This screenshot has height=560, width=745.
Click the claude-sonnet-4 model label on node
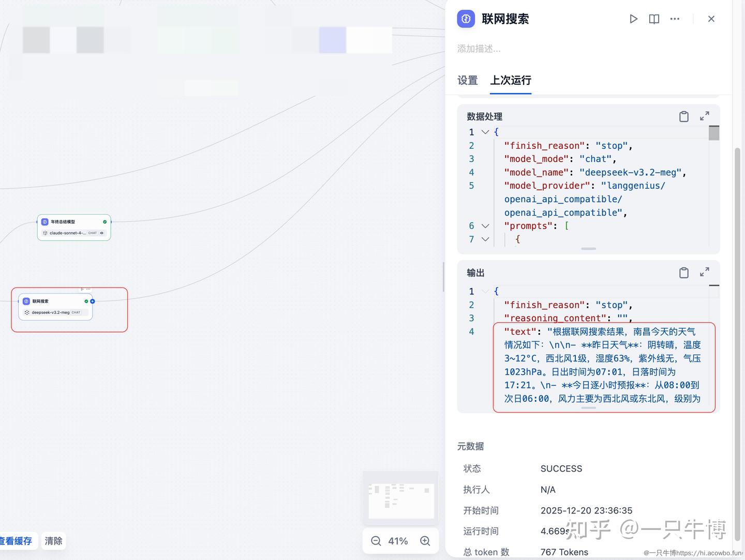(68, 233)
